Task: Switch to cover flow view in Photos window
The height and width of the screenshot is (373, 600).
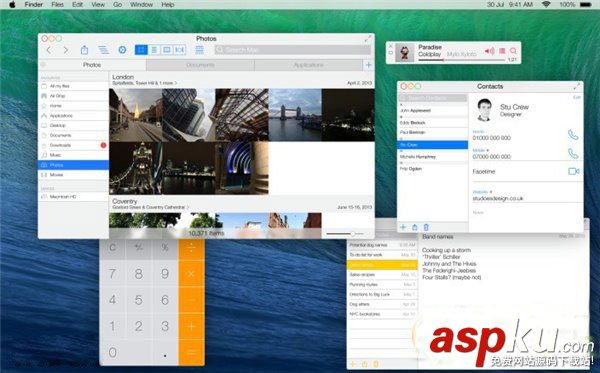Action: (x=179, y=50)
